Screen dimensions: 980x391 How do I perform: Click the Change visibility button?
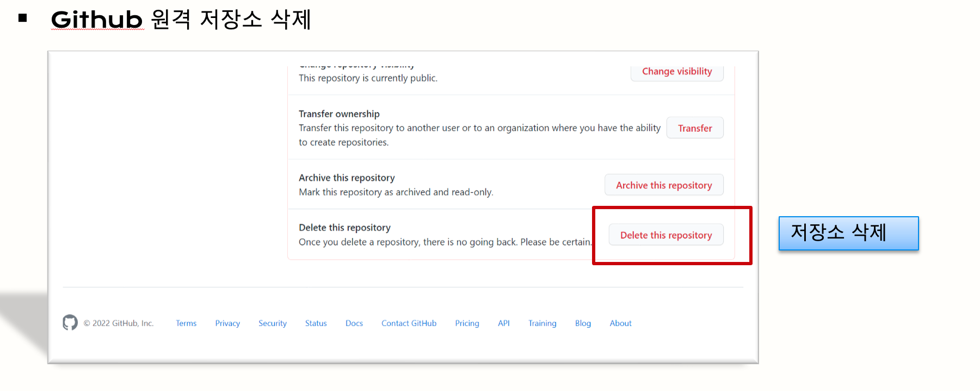pos(677,72)
